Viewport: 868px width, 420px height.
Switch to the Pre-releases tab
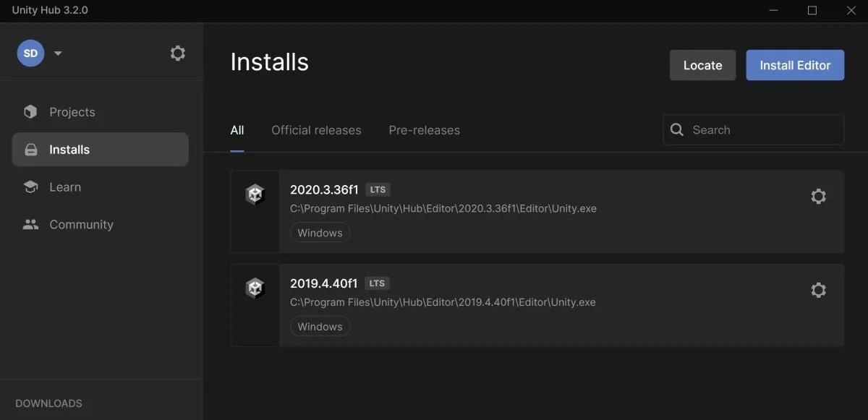coord(424,130)
